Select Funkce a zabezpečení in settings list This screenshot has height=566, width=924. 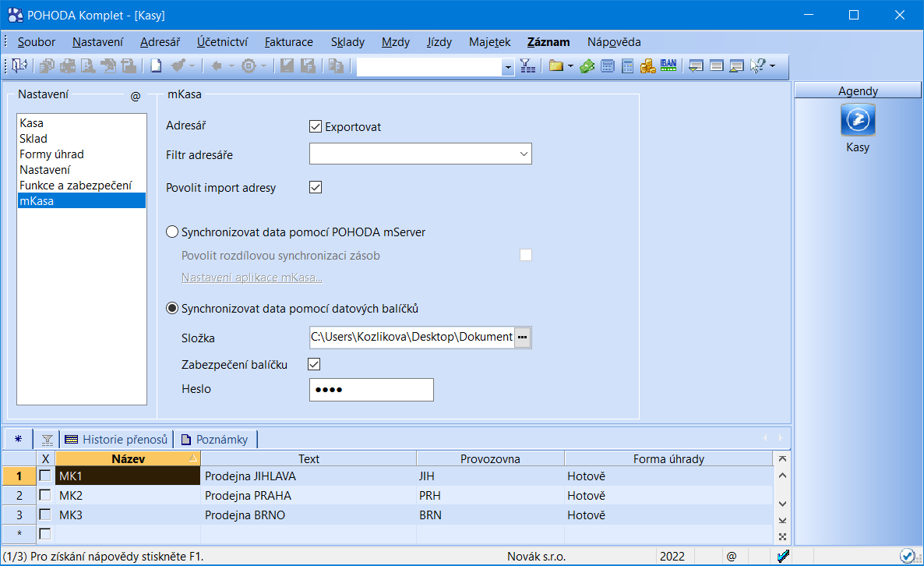(81, 185)
